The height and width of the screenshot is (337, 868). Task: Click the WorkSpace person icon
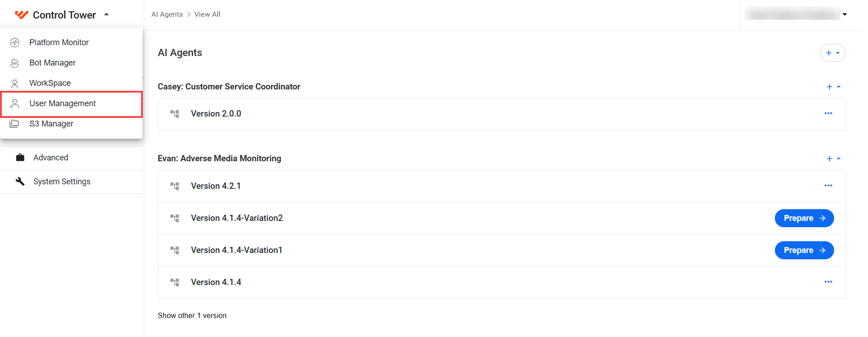(15, 83)
